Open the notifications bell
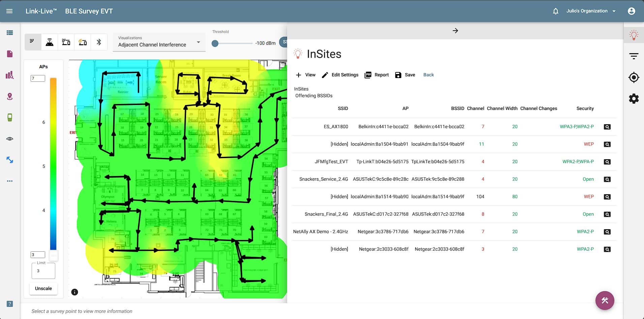Image resolution: width=644 pixels, height=319 pixels. (555, 11)
